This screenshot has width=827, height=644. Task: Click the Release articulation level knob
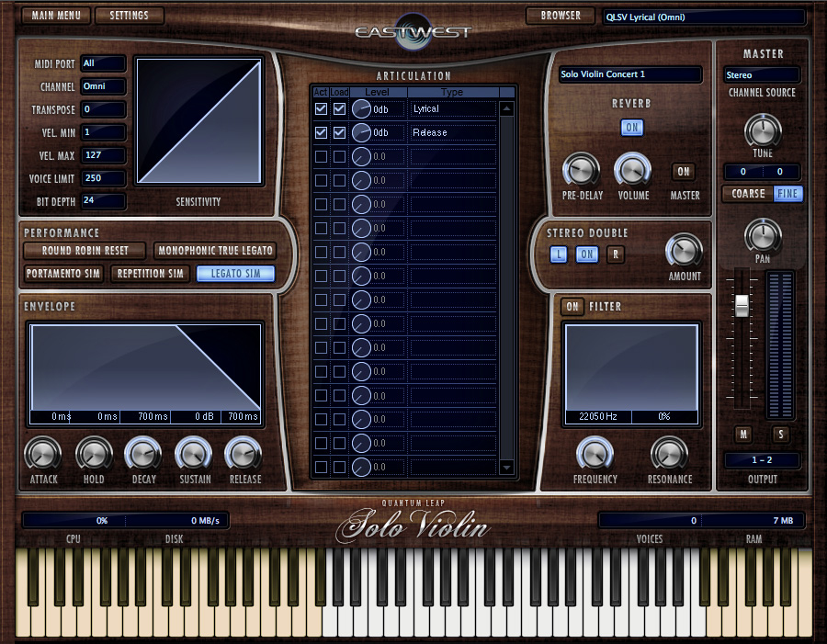361,133
